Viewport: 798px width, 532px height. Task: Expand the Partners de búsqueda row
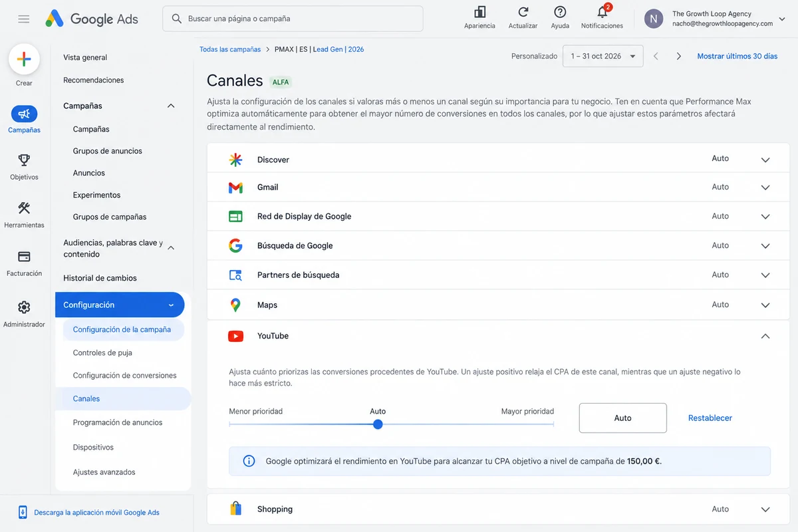(x=765, y=275)
